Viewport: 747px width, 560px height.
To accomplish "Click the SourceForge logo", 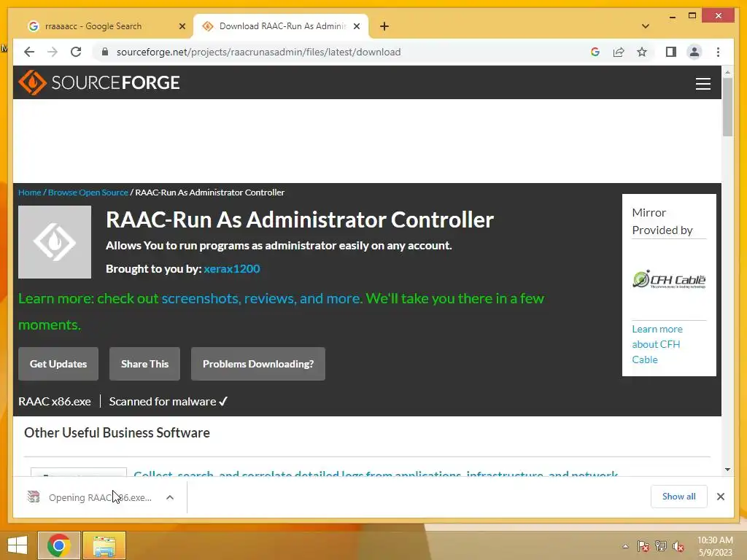I will pos(99,82).
